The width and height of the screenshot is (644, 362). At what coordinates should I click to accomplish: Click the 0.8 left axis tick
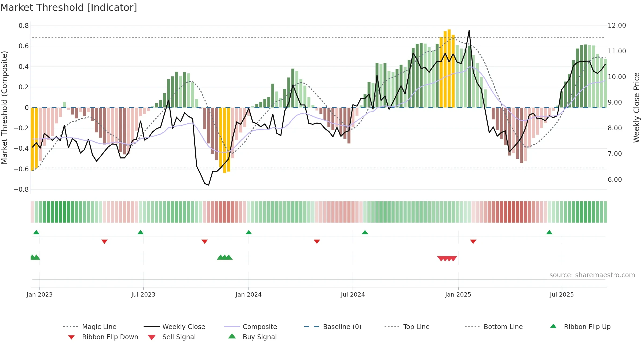[24, 26]
